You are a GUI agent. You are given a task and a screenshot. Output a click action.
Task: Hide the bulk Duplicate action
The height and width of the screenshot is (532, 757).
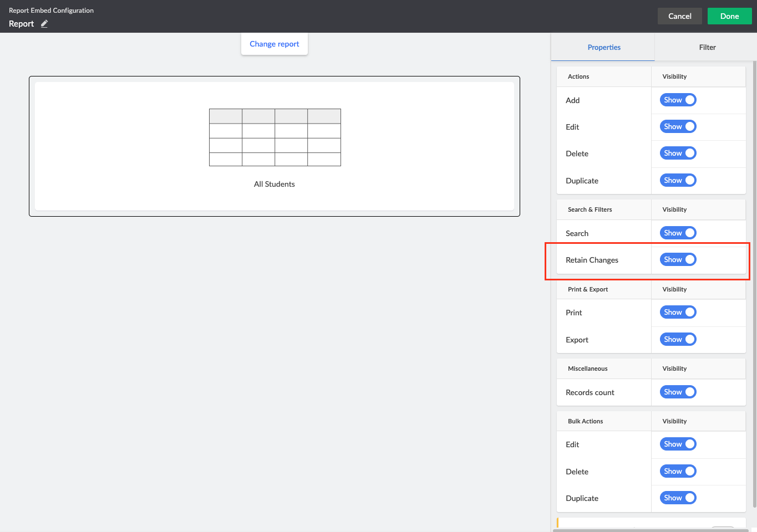[678, 498]
